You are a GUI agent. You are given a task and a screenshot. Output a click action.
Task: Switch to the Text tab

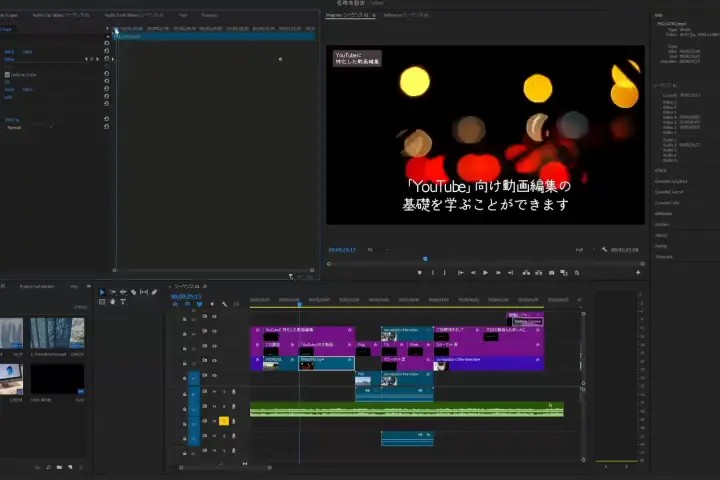click(183, 15)
